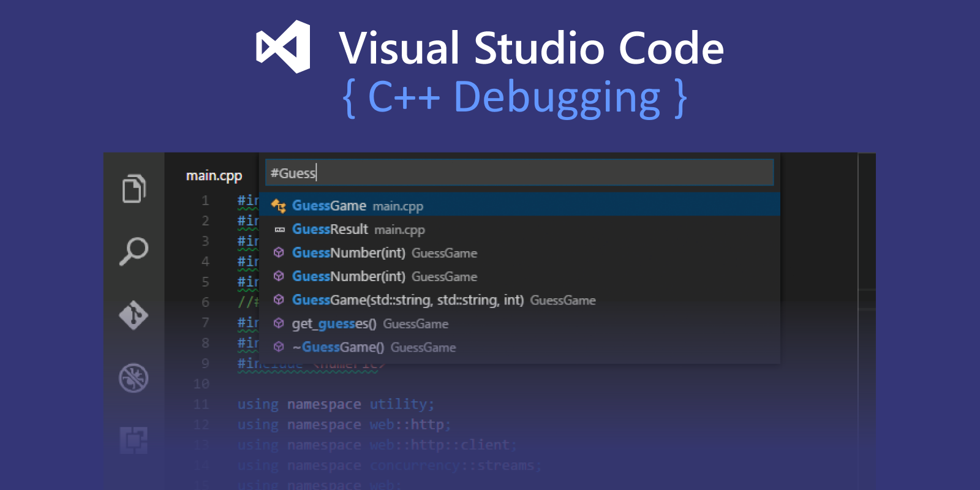The height and width of the screenshot is (490, 980).
Task: Focus the #Guess symbol search input
Action: [x=519, y=173]
